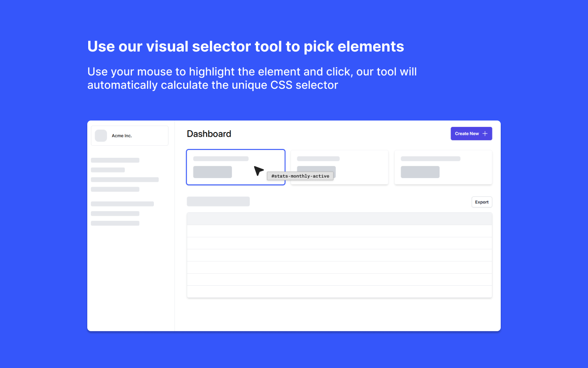Click the first data row in the table
The width and height of the screenshot is (588, 368).
pyautogui.click(x=339, y=230)
